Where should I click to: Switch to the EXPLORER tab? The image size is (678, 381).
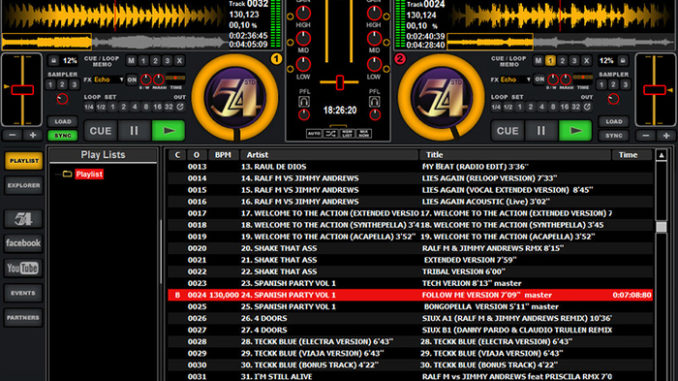point(24,186)
